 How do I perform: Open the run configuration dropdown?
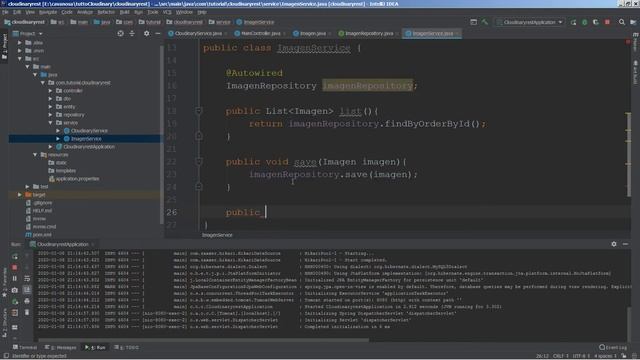[530, 22]
